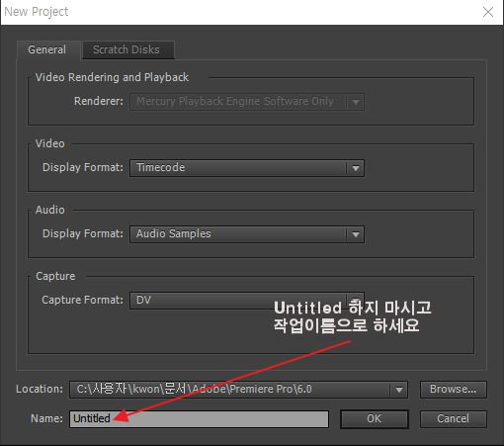Click the Browse... button
The image size is (504, 446).
tap(453, 390)
